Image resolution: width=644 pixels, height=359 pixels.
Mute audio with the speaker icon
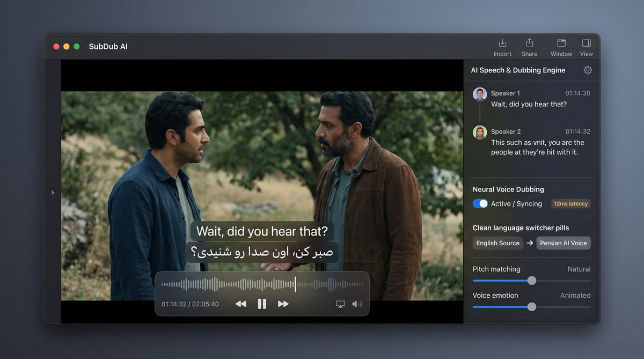pos(357,304)
